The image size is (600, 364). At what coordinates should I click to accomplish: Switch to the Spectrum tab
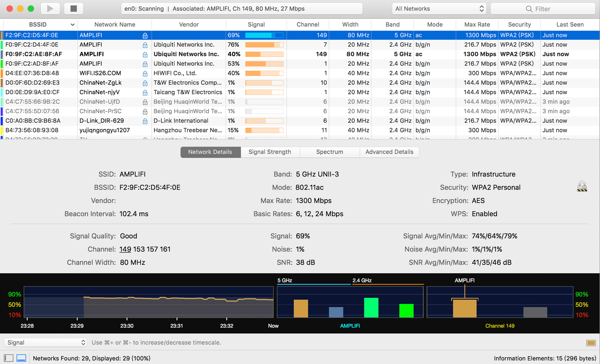point(329,152)
